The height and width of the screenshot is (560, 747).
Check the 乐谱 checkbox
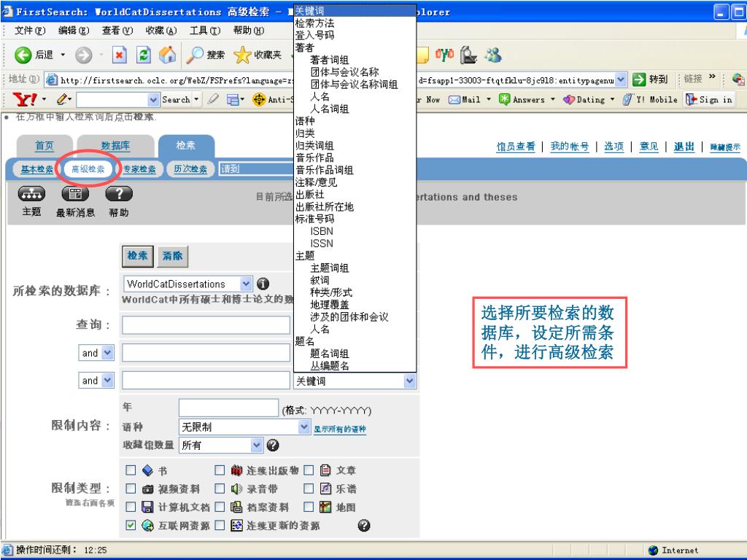[x=309, y=489]
